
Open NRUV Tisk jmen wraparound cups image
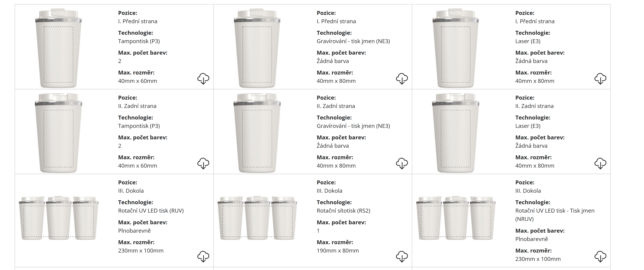[456, 218]
